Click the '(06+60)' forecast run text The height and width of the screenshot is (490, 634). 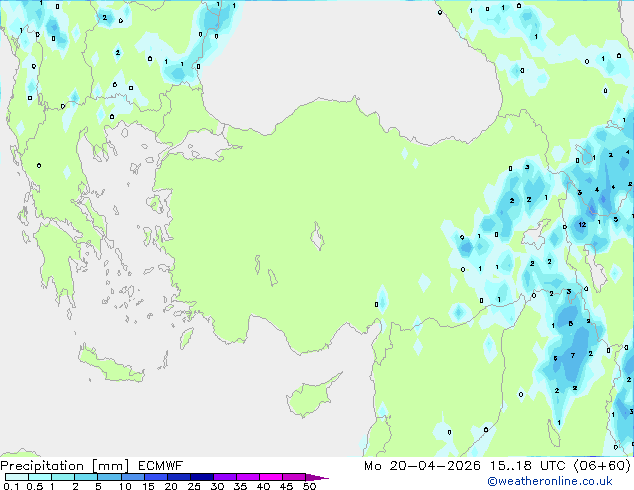tap(602, 466)
